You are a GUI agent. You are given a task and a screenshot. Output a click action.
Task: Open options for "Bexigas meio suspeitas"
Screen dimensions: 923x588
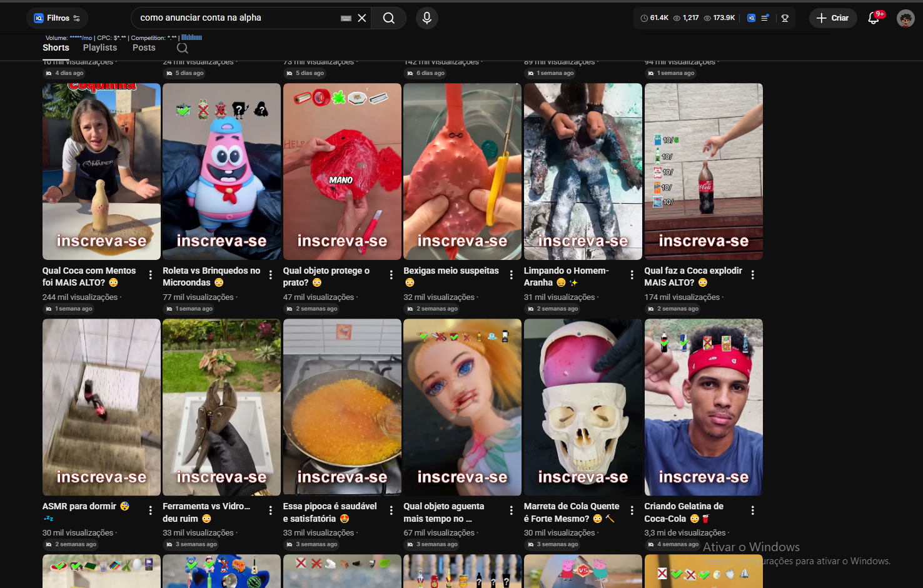(x=512, y=275)
